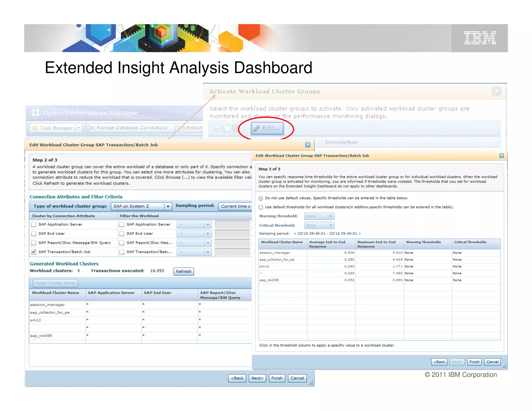Click Cancel in the Step 3 dialog

click(492, 362)
